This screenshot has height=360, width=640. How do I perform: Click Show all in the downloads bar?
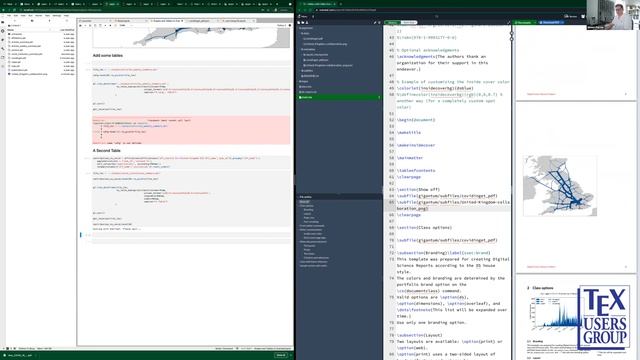[x=281, y=355]
